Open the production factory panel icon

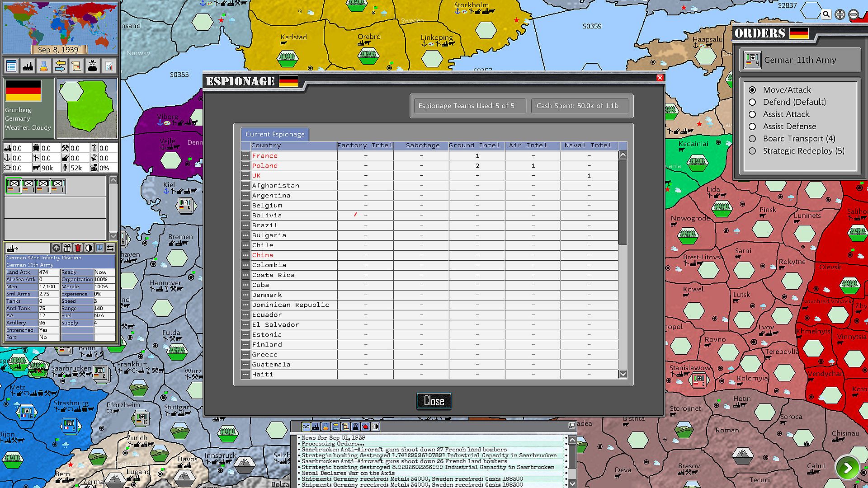pos(28,66)
